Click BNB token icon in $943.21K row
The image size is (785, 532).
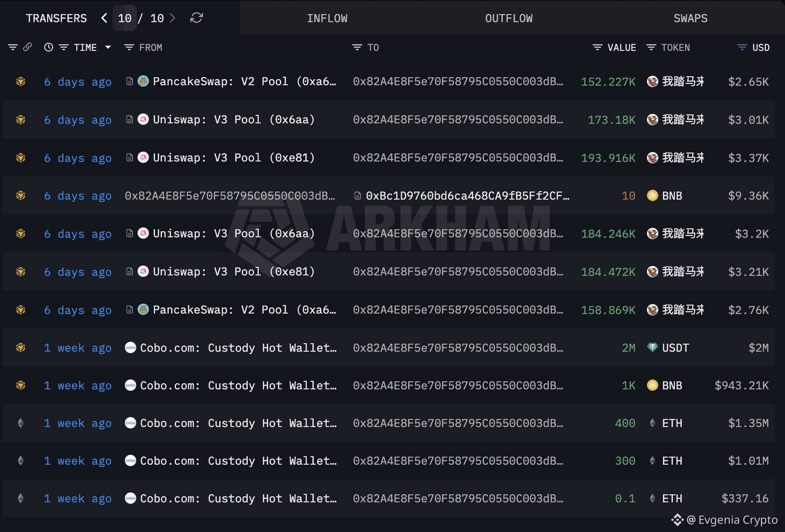tap(652, 385)
